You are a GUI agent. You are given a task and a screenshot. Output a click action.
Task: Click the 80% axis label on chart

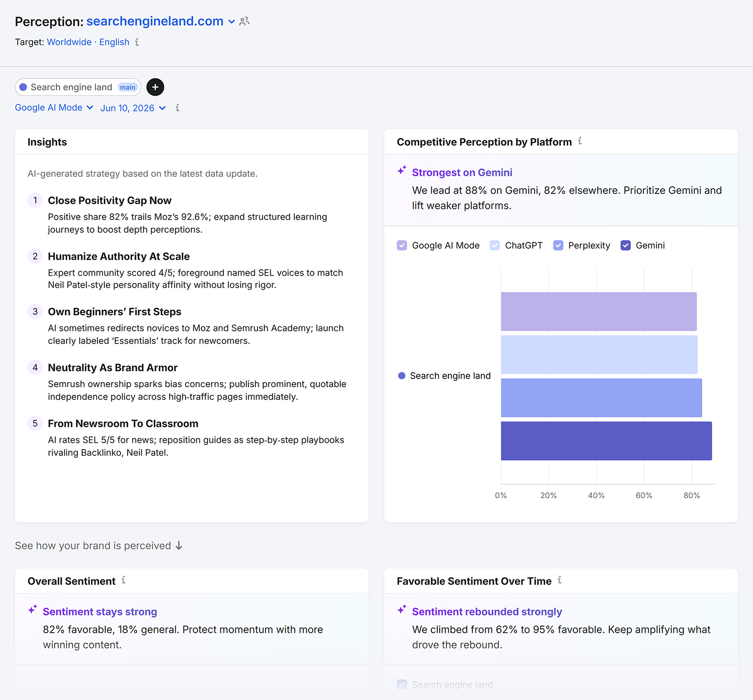[691, 496]
